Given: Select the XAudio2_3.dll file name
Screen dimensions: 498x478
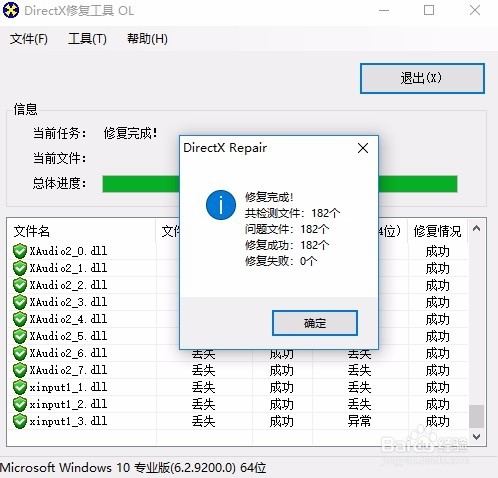Looking at the screenshot, I should 68,302.
